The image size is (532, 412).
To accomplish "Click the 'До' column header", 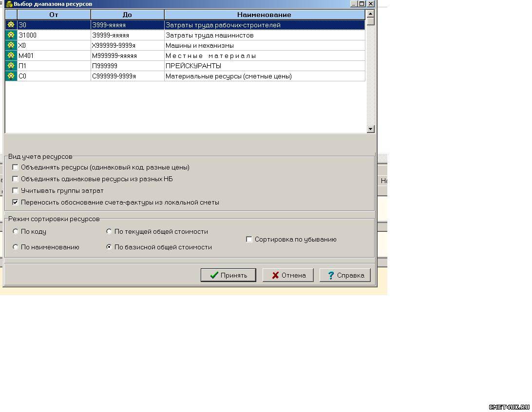I will point(127,15).
